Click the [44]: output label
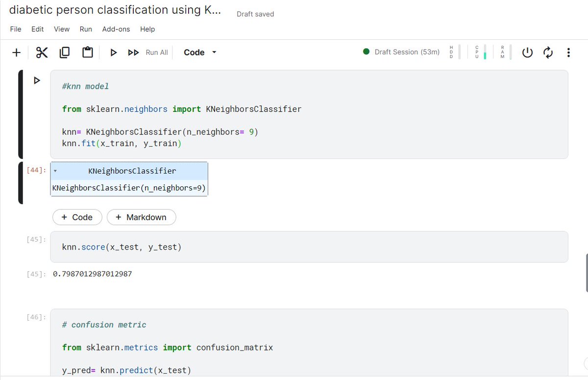The image size is (588, 380). pos(37,170)
